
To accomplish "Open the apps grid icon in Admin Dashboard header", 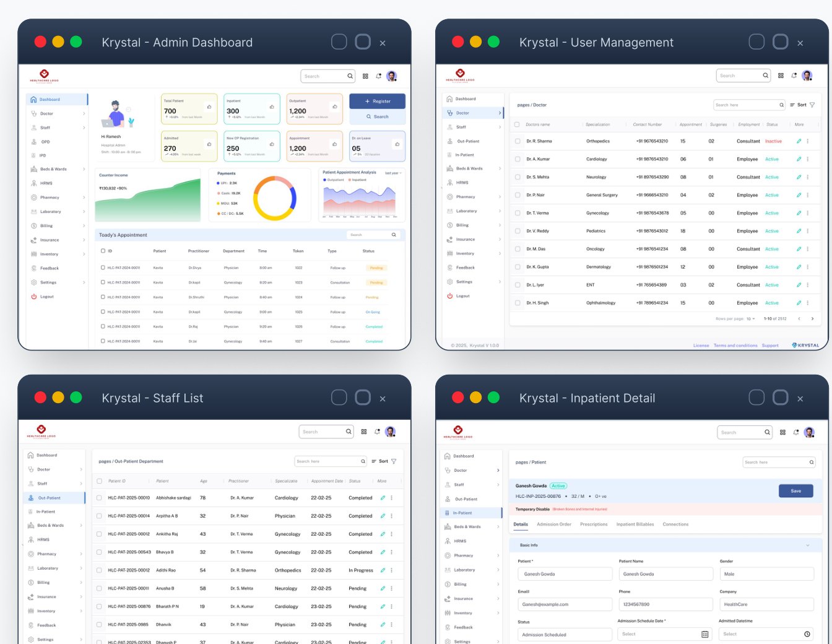I will click(x=365, y=76).
